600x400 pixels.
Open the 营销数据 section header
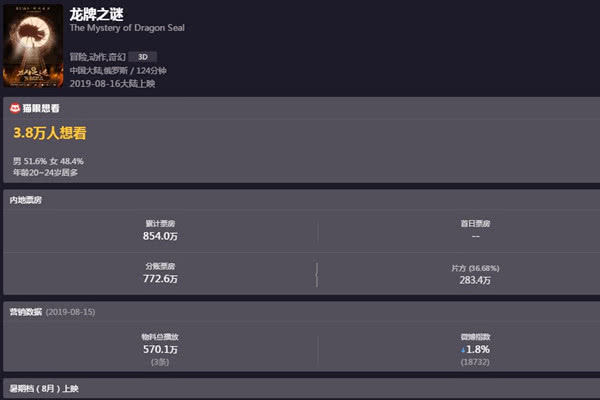tap(26, 313)
